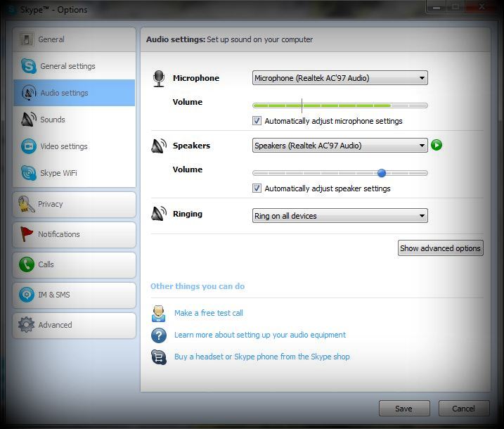Switch to the Sounds page
This screenshot has width=504, height=429.
[x=75, y=120]
